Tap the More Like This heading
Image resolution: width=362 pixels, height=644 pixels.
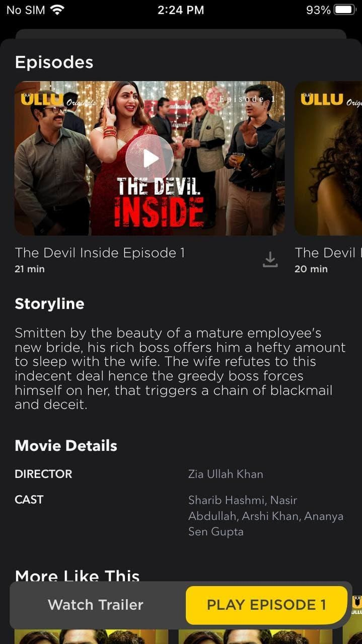pyautogui.click(x=77, y=576)
